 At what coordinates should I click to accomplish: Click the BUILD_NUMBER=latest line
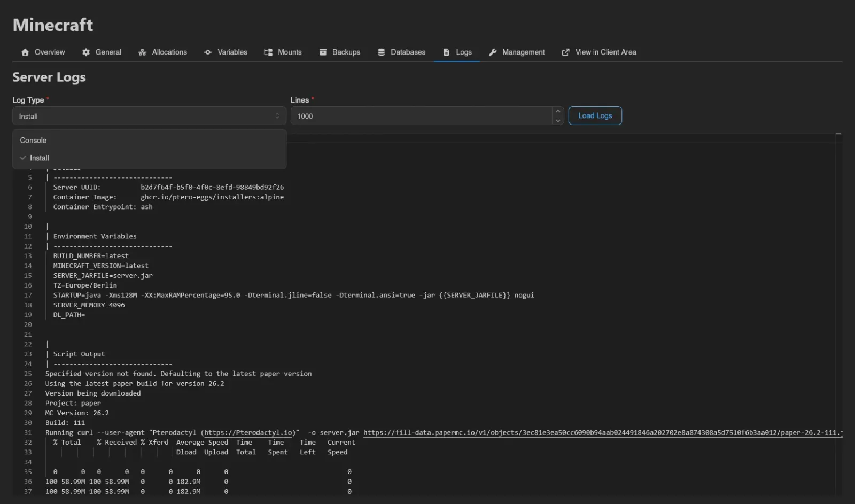click(x=91, y=256)
